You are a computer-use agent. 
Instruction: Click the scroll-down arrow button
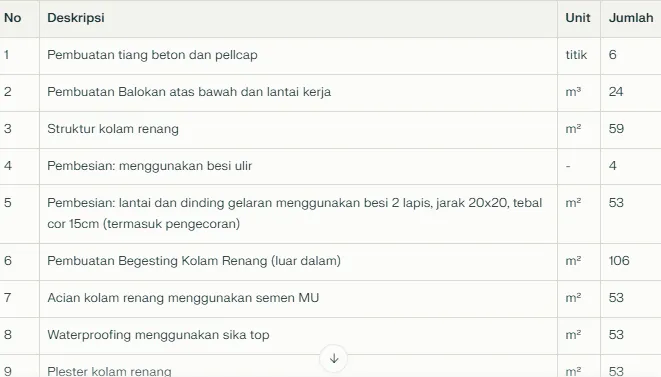click(333, 358)
